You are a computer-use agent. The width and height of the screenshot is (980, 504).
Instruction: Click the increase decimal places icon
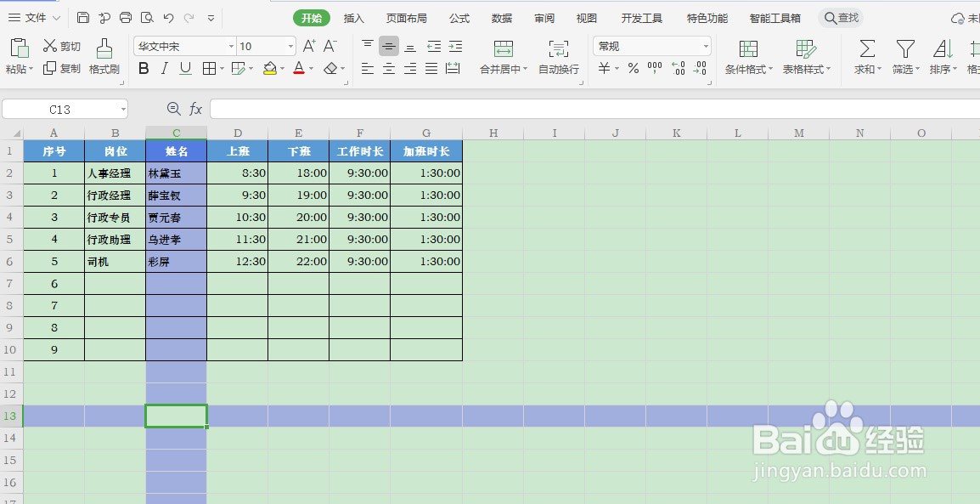(x=678, y=68)
